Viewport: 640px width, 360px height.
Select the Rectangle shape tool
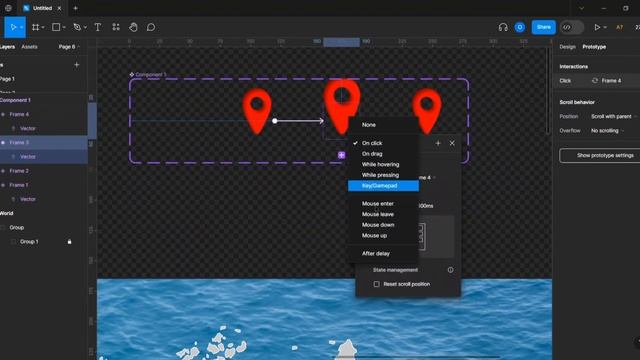[56, 27]
